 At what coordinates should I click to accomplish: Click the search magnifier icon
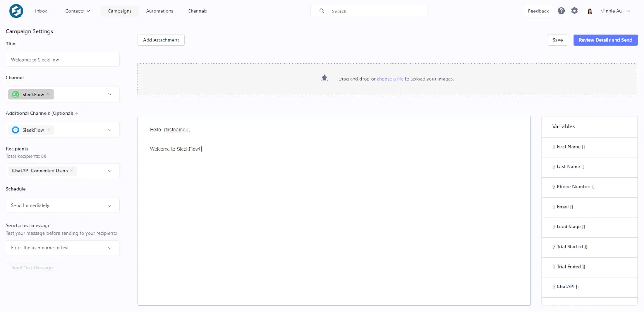click(x=322, y=11)
